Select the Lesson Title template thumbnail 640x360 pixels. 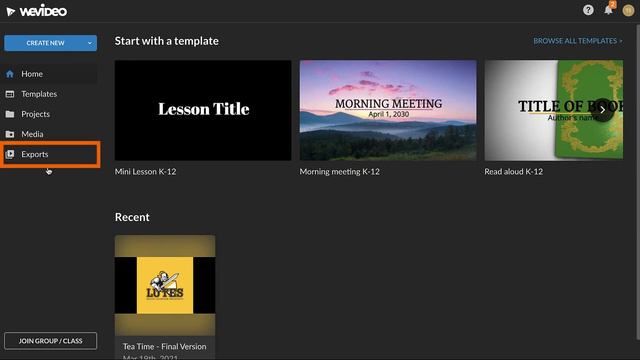[x=203, y=110]
